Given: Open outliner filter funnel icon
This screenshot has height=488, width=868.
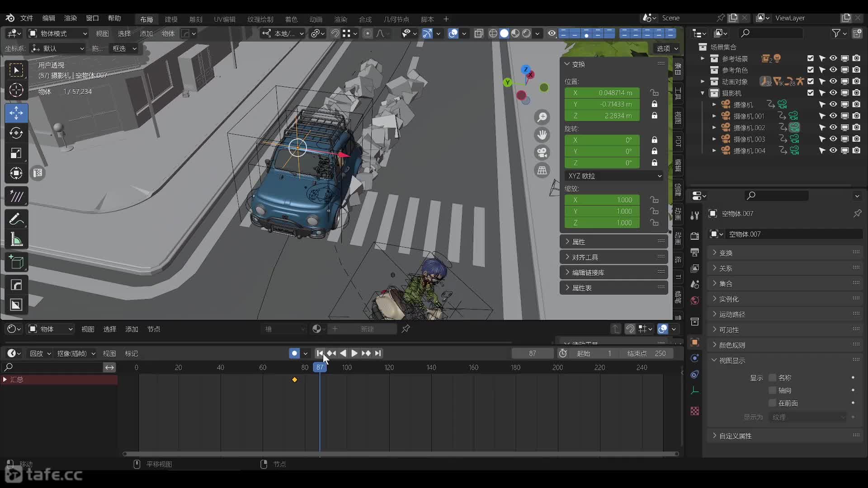Looking at the screenshot, I should tap(836, 33).
